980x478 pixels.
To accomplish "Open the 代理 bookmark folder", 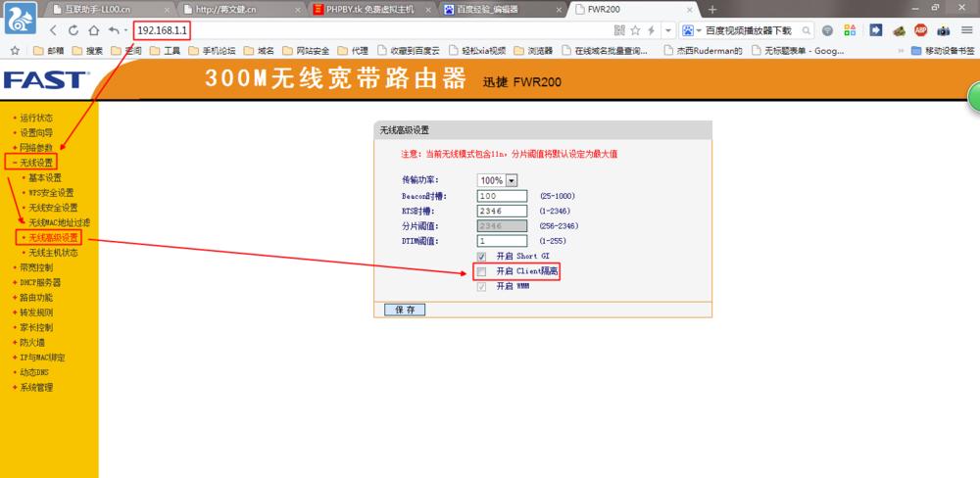I will (353, 51).
